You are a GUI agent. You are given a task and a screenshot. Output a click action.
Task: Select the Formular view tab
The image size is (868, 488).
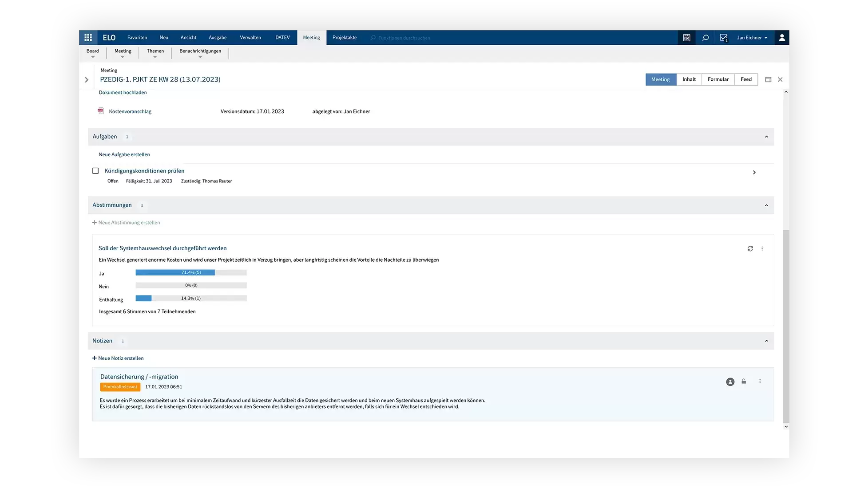(x=718, y=79)
